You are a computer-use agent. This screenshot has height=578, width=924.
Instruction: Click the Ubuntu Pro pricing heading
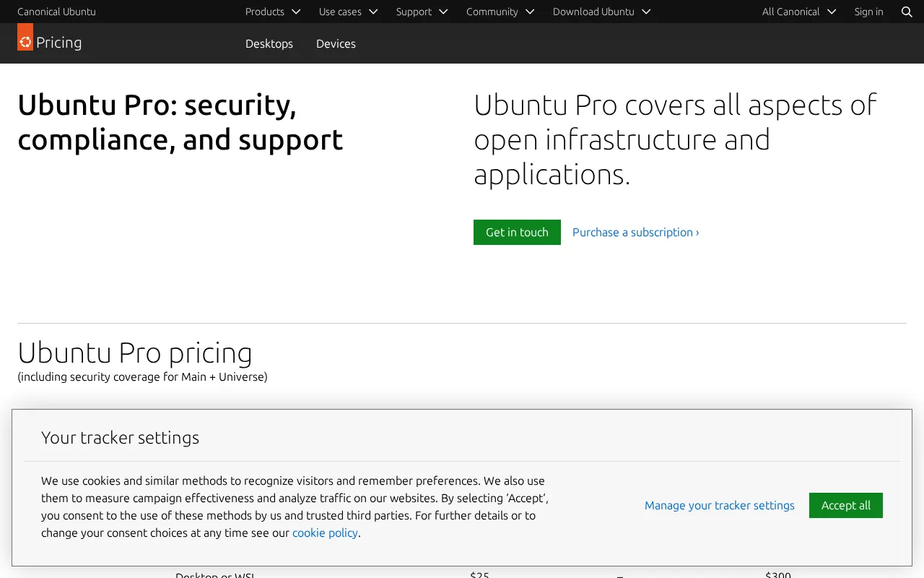[x=135, y=353]
